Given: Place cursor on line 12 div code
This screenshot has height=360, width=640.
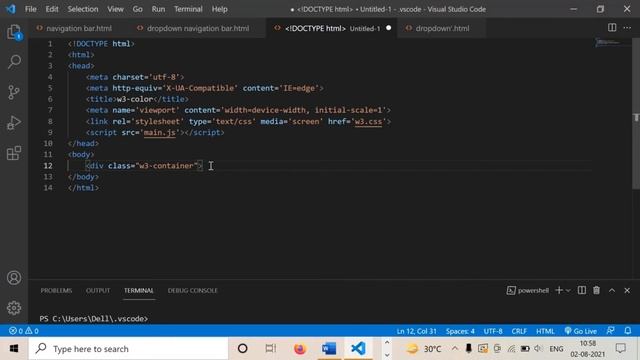Looking at the screenshot, I should [144, 166].
